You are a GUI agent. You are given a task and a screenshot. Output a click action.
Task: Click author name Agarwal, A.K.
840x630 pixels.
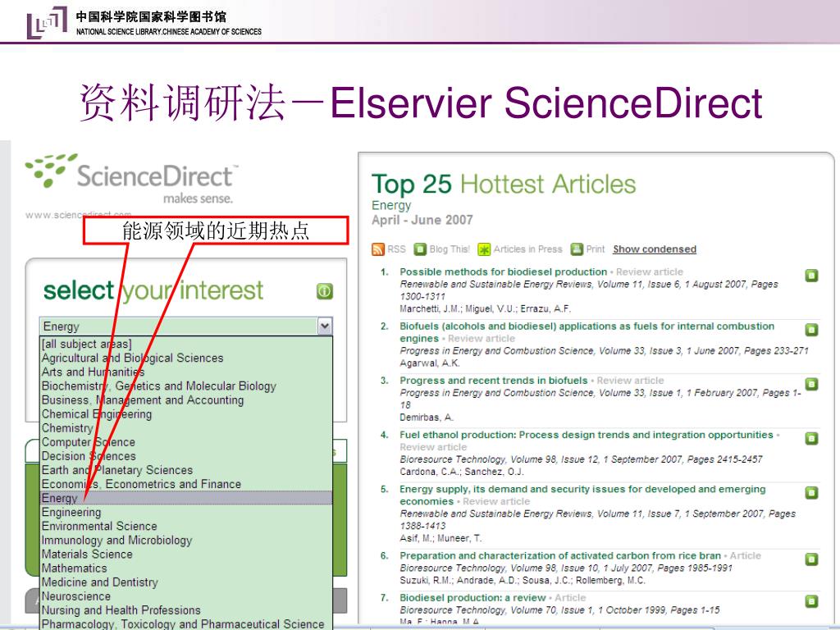430,363
